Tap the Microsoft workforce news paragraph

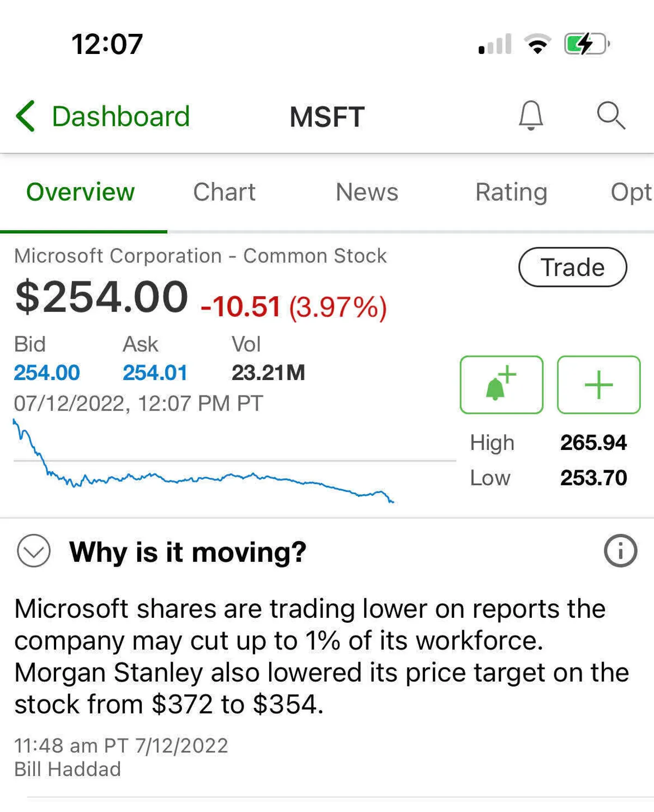click(322, 656)
